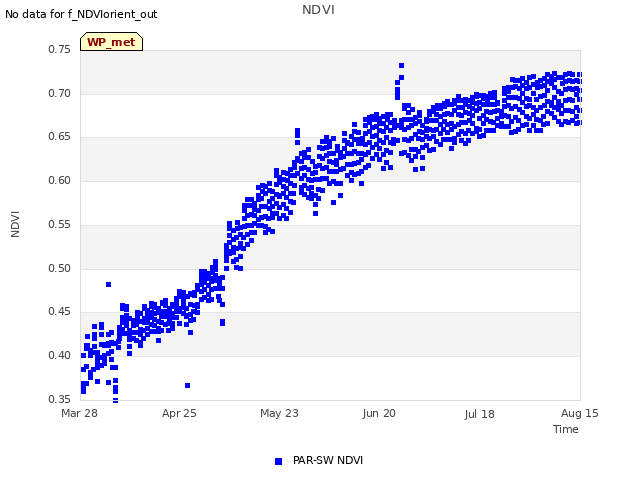The width and height of the screenshot is (640, 480).
Task: Click the Apr 25 x-axis tick label
Action: click(179, 413)
